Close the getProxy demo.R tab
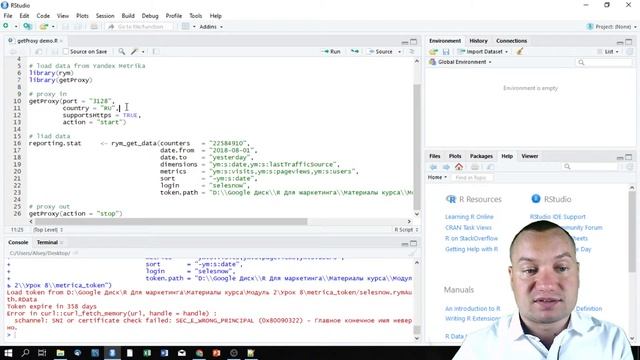 point(62,41)
